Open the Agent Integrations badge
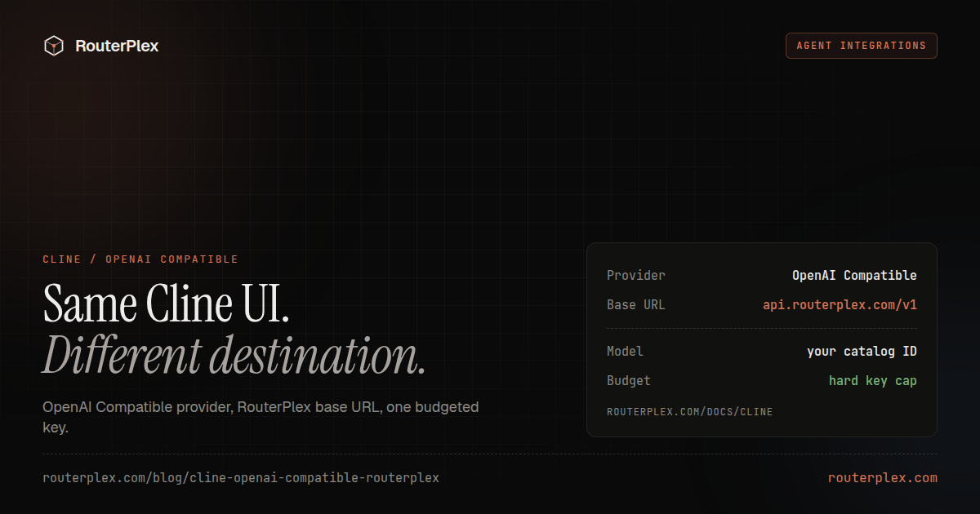The height and width of the screenshot is (514, 980). [x=862, y=46]
